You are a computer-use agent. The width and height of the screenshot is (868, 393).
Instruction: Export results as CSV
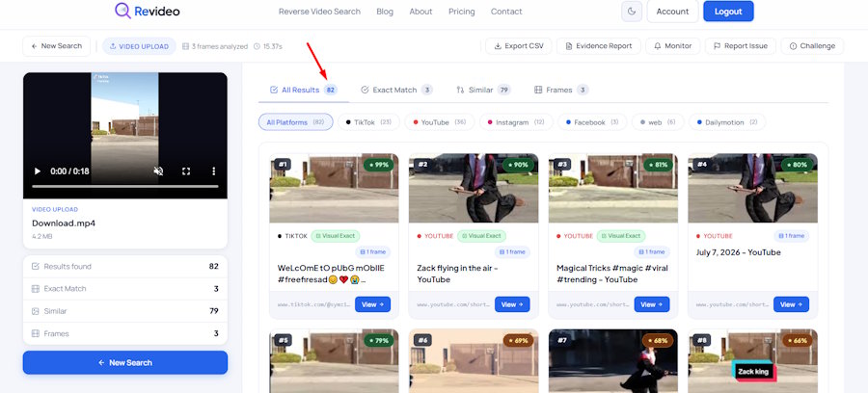point(519,46)
